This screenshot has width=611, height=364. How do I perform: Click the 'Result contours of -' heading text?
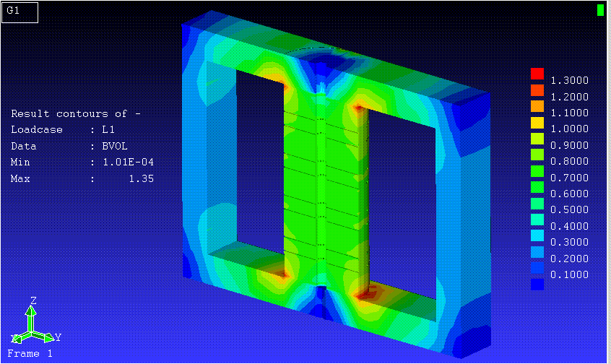coord(76,114)
